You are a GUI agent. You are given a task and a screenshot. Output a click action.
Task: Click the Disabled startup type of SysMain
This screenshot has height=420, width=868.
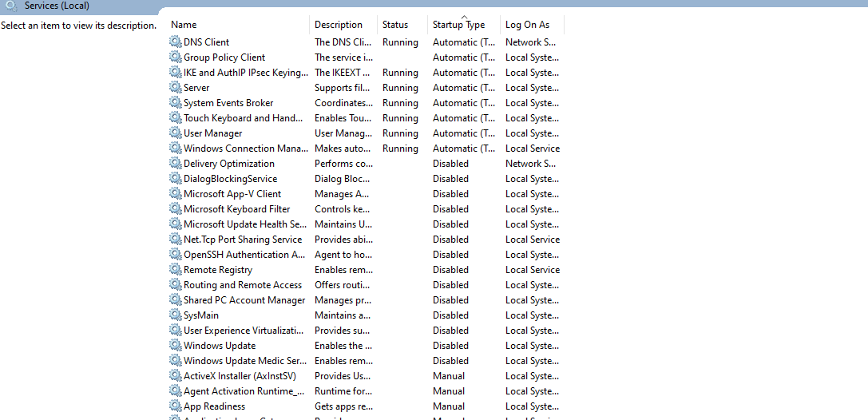[450, 315]
